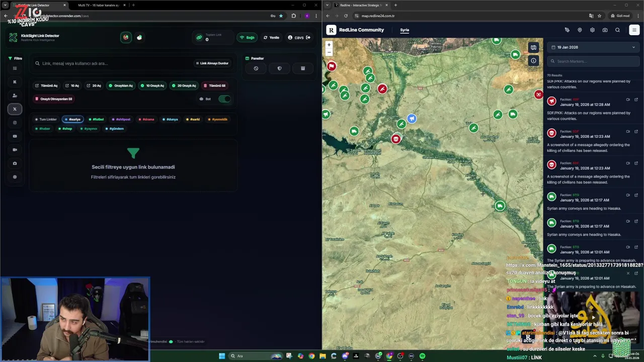This screenshot has height=362, width=644.
Task: Click the 20 Onaylı Aç button
Action: (x=184, y=85)
